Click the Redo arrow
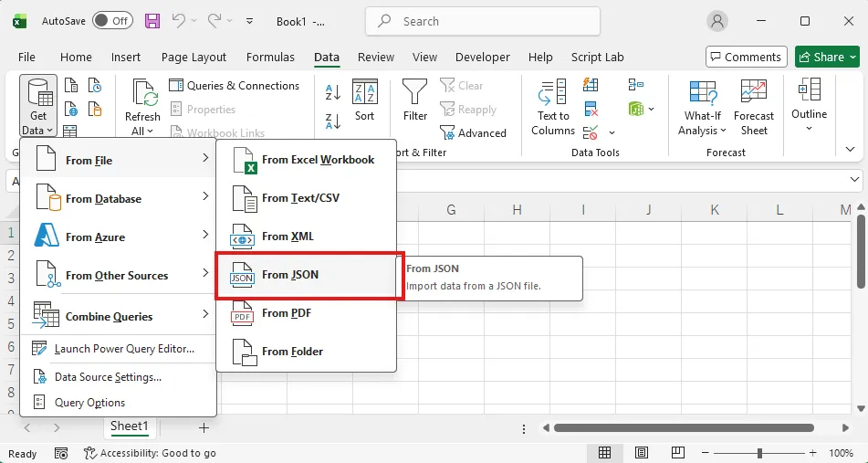This screenshot has height=463, width=868. click(x=214, y=21)
